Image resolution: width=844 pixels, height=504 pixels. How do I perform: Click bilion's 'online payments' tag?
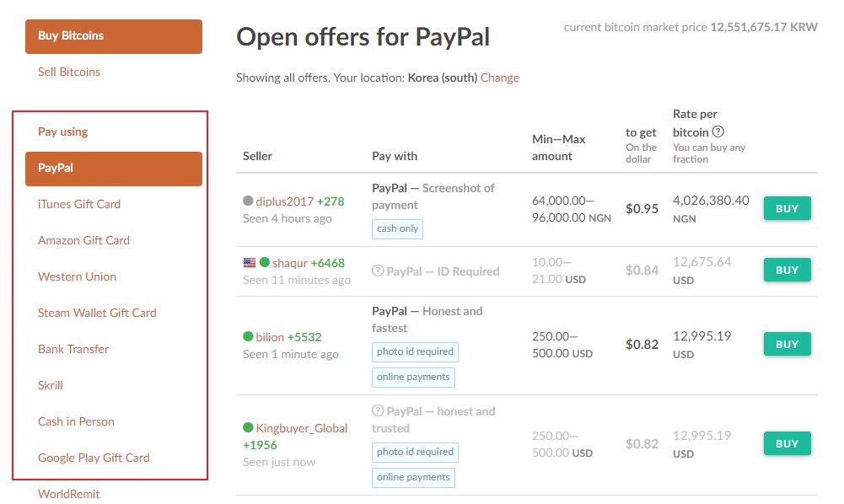click(x=413, y=377)
